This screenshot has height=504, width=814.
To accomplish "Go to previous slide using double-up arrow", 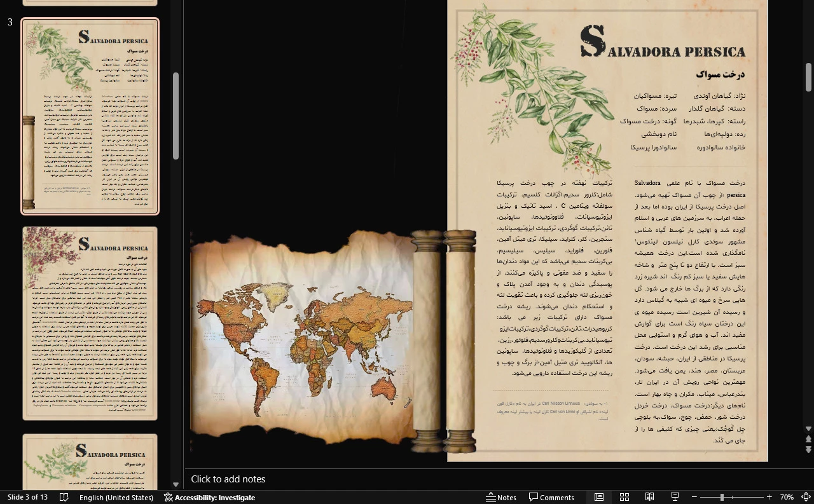I will click(x=808, y=439).
